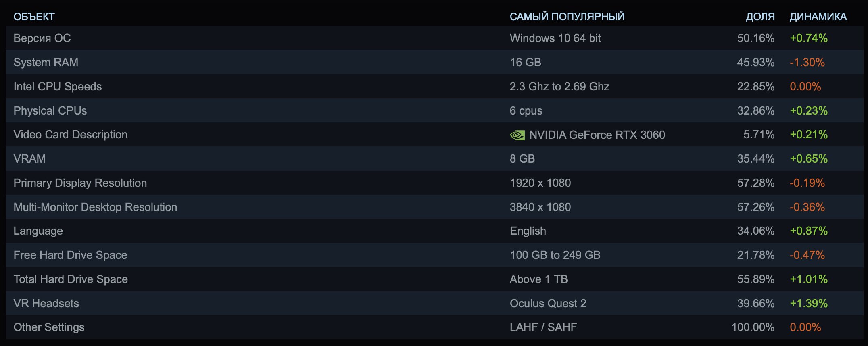Expand the Версия ОС row

pyautogui.click(x=434, y=38)
